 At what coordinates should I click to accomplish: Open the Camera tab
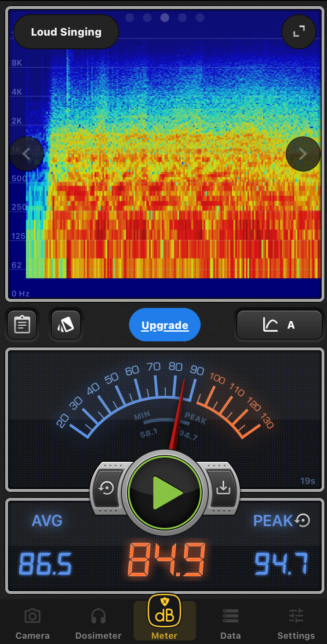pyautogui.click(x=33, y=623)
